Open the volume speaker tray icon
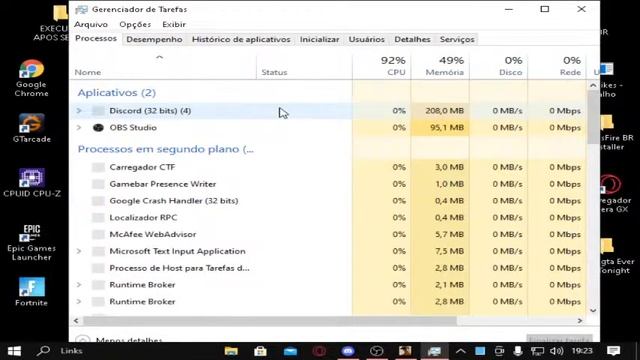 tap(556, 351)
